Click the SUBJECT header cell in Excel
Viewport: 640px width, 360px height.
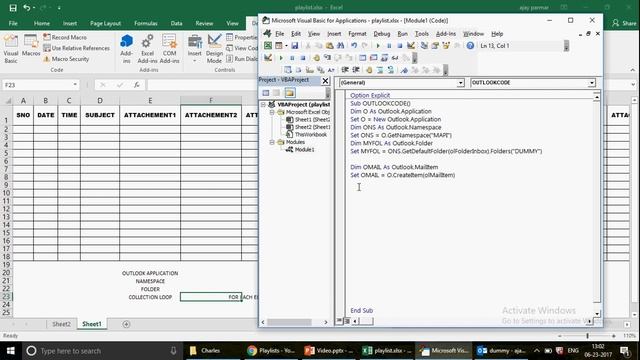coord(100,115)
